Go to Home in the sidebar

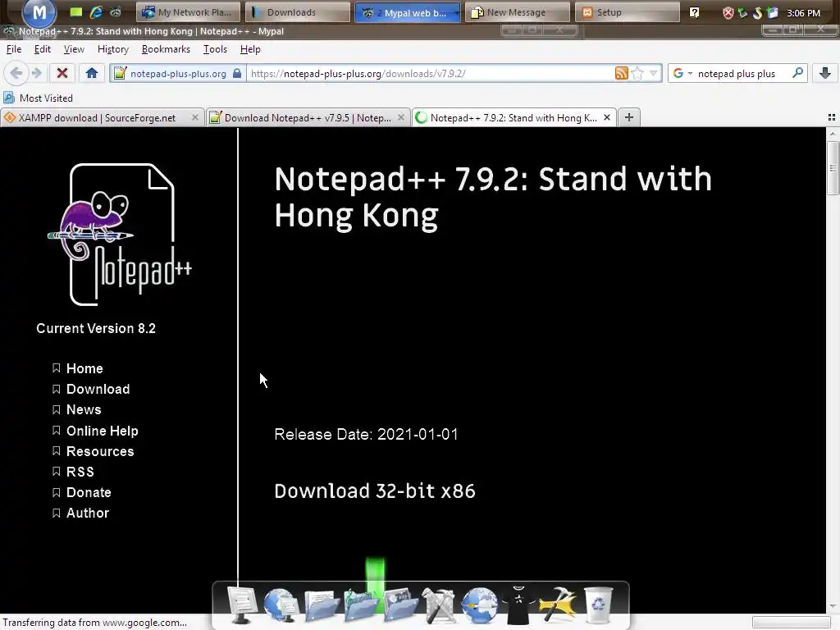[84, 368]
